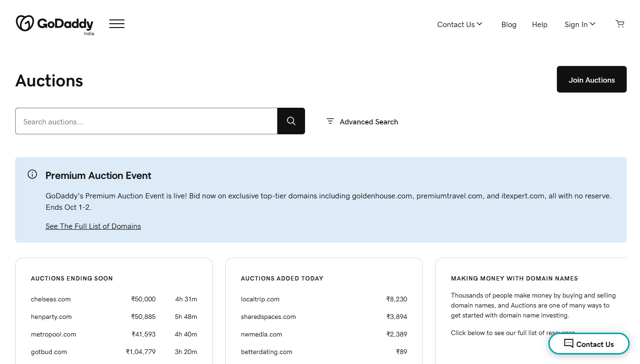
Task: Open the hamburger navigation menu
Action: (117, 24)
